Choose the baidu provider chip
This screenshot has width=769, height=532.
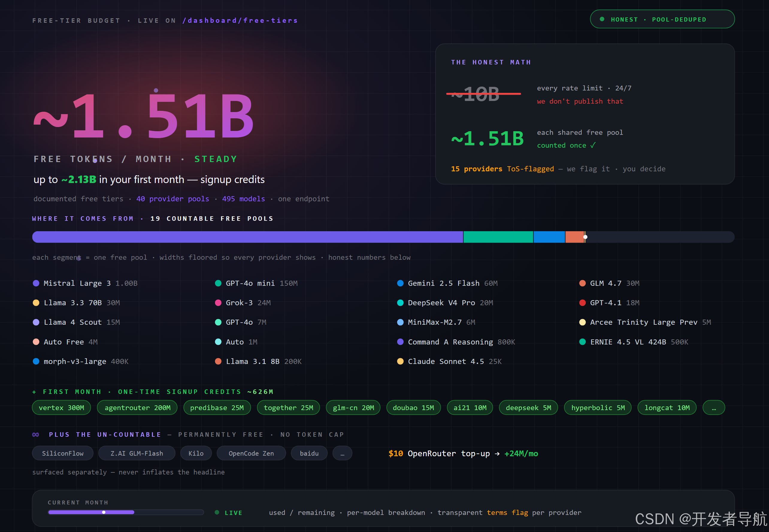click(309, 453)
